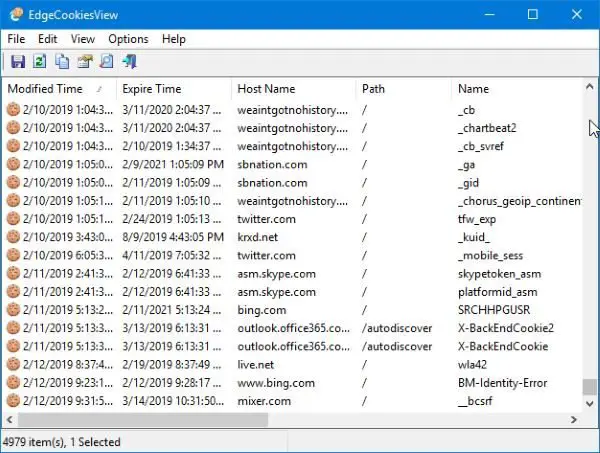Click modified time of the wla42 row
This screenshot has width=600, height=453.
point(68,365)
